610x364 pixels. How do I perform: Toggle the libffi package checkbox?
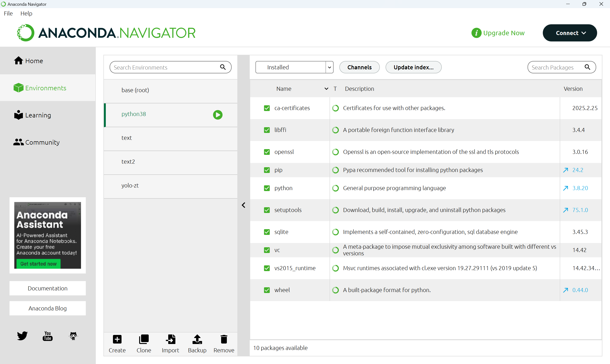pyautogui.click(x=267, y=130)
